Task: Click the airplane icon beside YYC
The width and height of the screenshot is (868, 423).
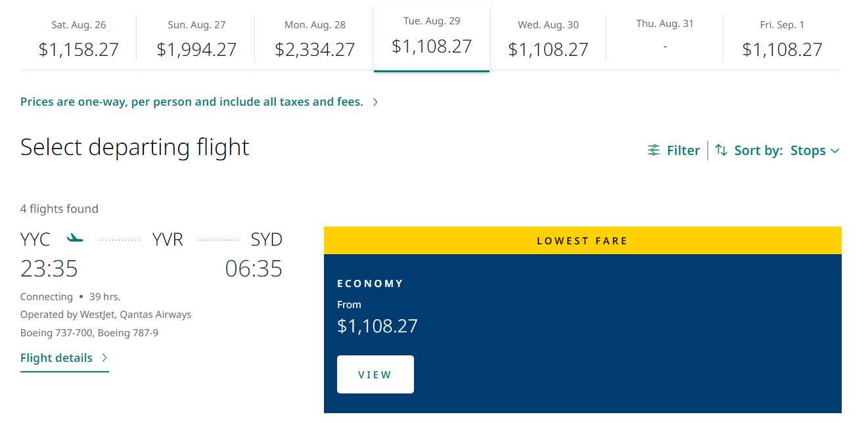Action: click(76, 238)
